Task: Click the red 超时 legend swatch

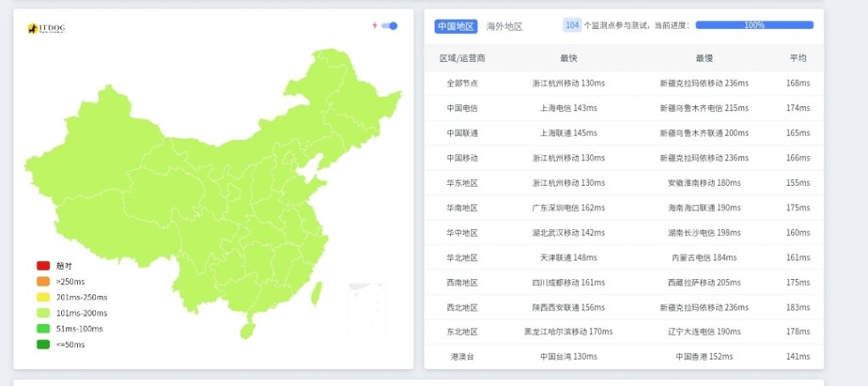Action: click(43, 266)
